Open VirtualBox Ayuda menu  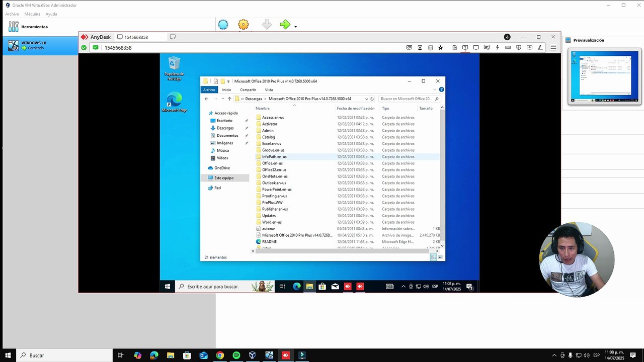[51, 14]
